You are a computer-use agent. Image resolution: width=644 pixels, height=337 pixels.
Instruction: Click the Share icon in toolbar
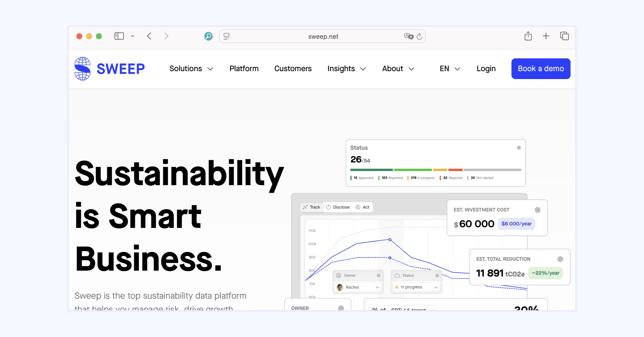click(x=528, y=36)
